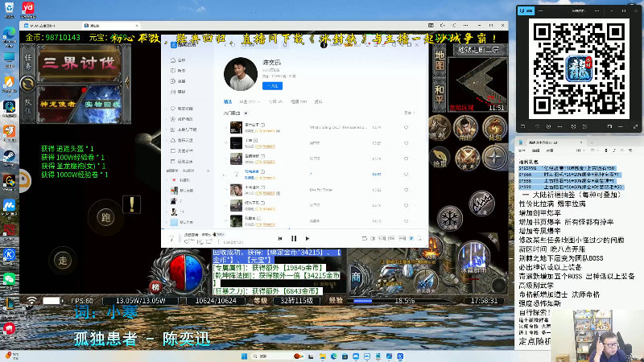Open the 地图 map button
Viewport: 644px width, 362px height.
click(439, 60)
